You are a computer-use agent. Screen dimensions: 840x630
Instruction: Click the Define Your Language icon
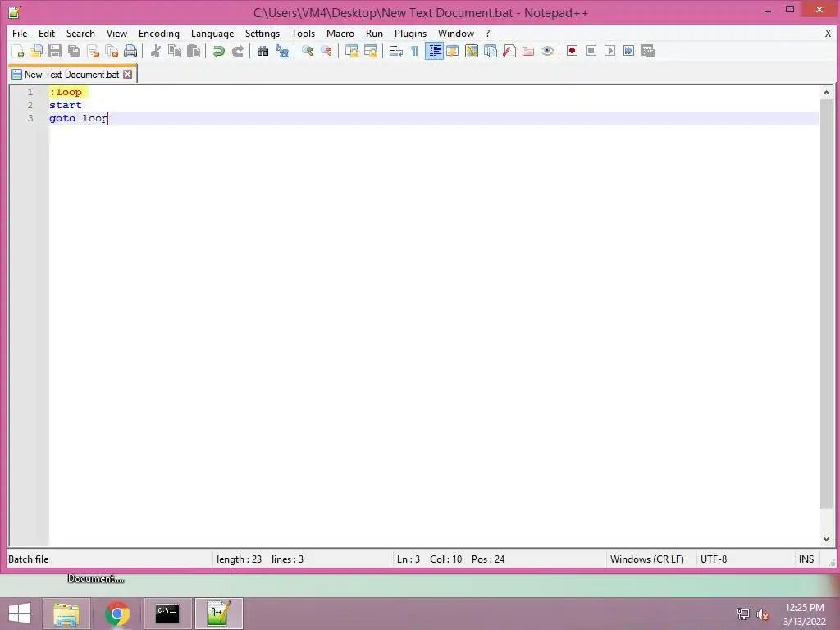point(453,51)
